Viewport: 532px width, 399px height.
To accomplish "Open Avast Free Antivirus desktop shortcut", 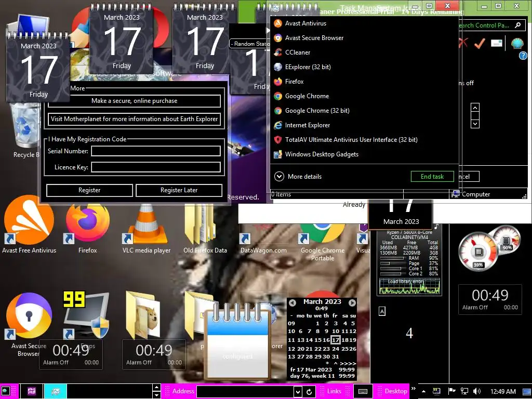I will click(x=29, y=224).
